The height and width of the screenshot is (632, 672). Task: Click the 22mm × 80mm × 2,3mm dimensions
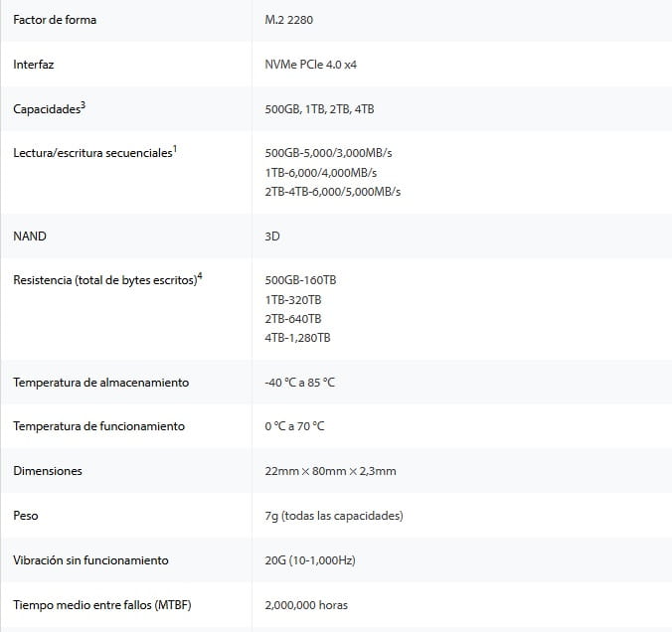(x=330, y=471)
